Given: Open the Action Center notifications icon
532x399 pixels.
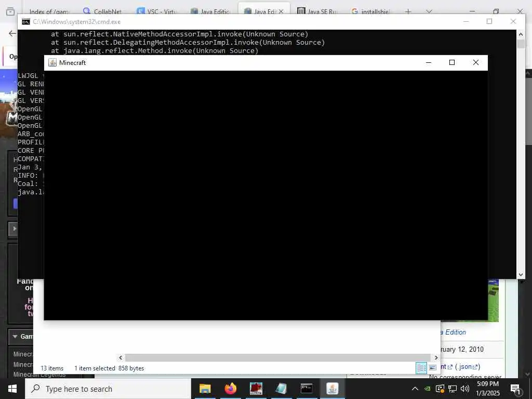Looking at the screenshot, I should pos(515,390).
